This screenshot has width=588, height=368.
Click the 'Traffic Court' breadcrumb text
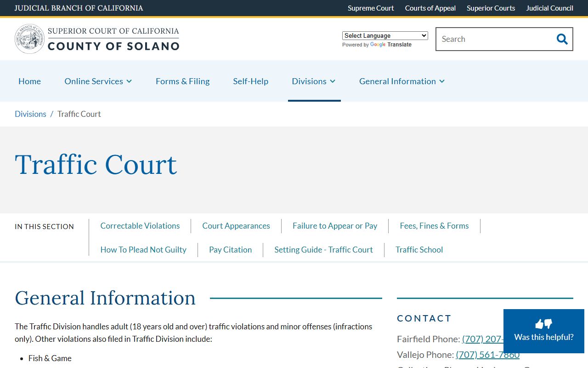[x=79, y=114]
